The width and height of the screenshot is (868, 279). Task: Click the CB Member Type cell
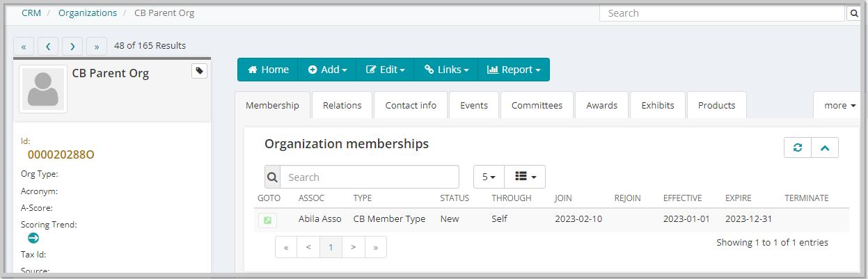coord(389,219)
